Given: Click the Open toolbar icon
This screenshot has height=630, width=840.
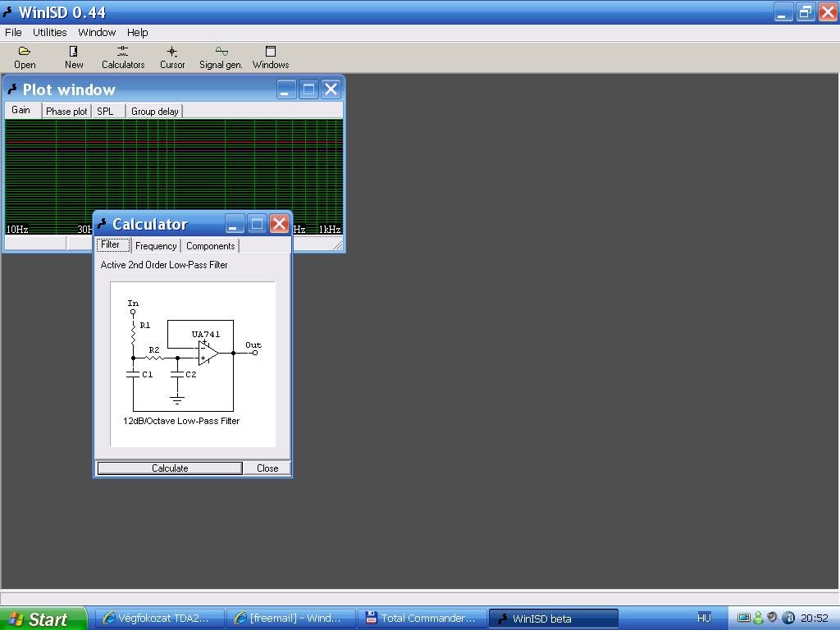Looking at the screenshot, I should (25, 57).
